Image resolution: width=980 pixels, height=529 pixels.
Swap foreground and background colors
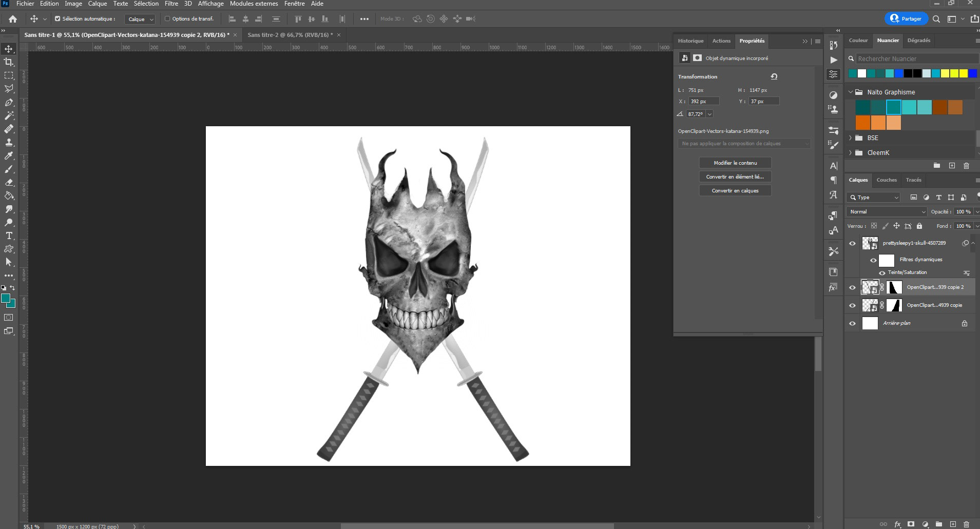click(x=12, y=288)
